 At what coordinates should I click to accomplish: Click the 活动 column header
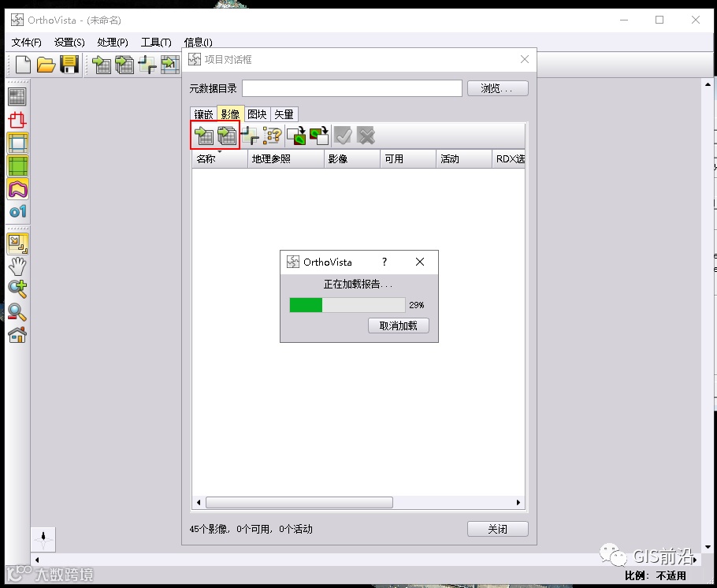click(x=464, y=158)
